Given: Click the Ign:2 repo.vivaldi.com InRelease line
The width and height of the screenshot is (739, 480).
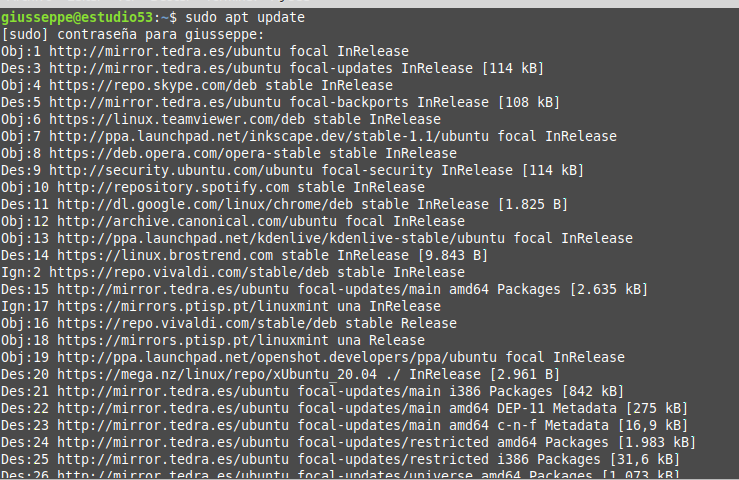Looking at the screenshot, I should coord(233,272).
